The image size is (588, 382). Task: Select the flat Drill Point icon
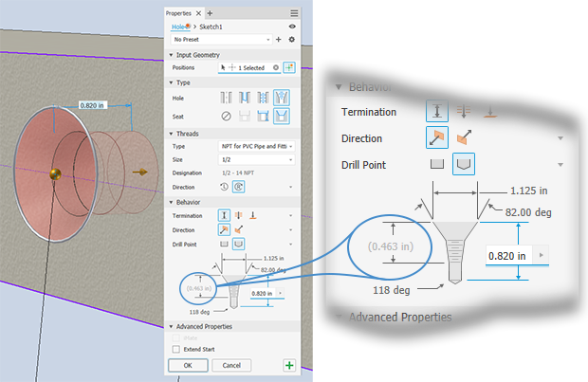coord(226,245)
